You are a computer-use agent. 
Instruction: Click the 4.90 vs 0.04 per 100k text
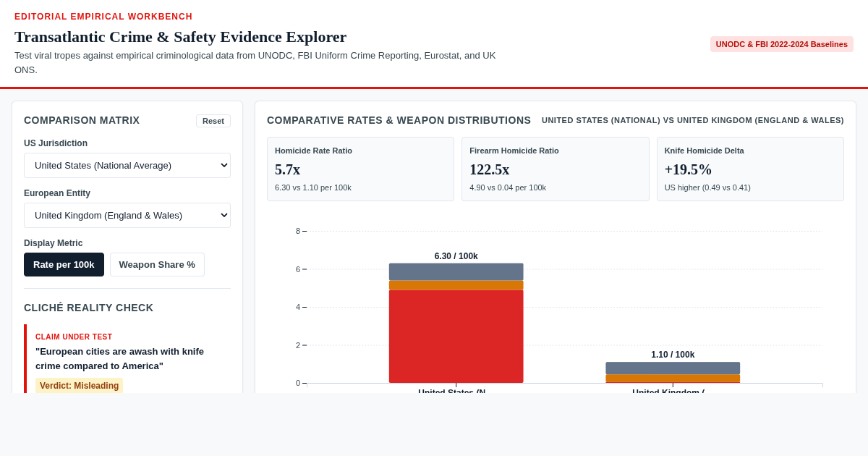(x=508, y=187)
